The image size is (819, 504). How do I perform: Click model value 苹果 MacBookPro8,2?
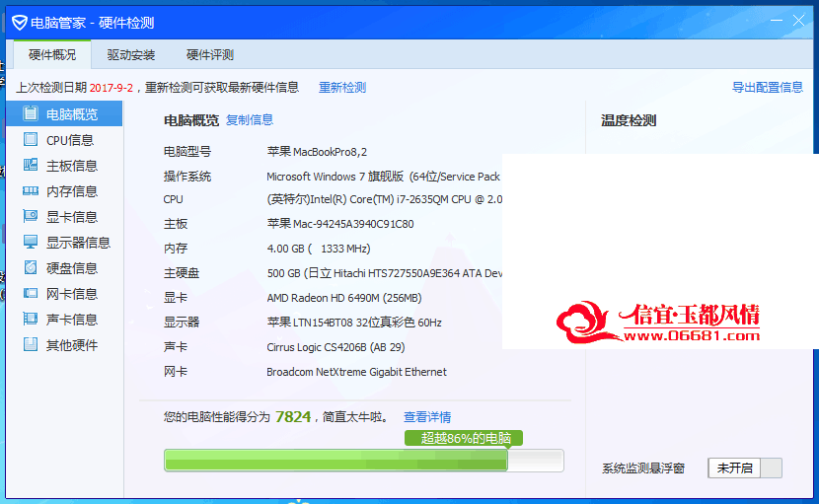(x=317, y=152)
